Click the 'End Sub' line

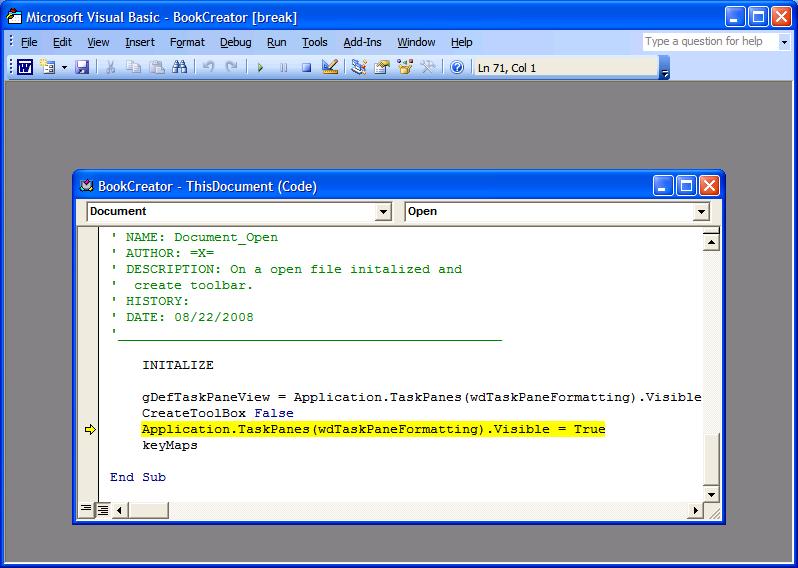click(138, 477)
